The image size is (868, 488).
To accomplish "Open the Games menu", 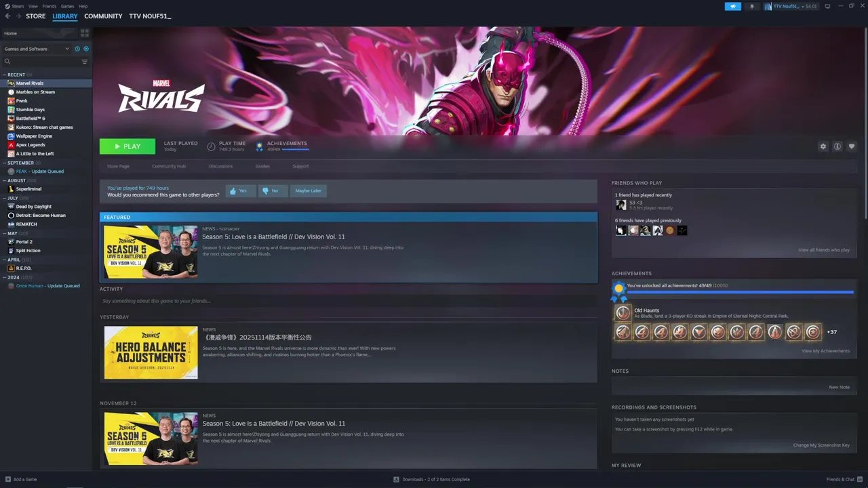I will 67,6.
